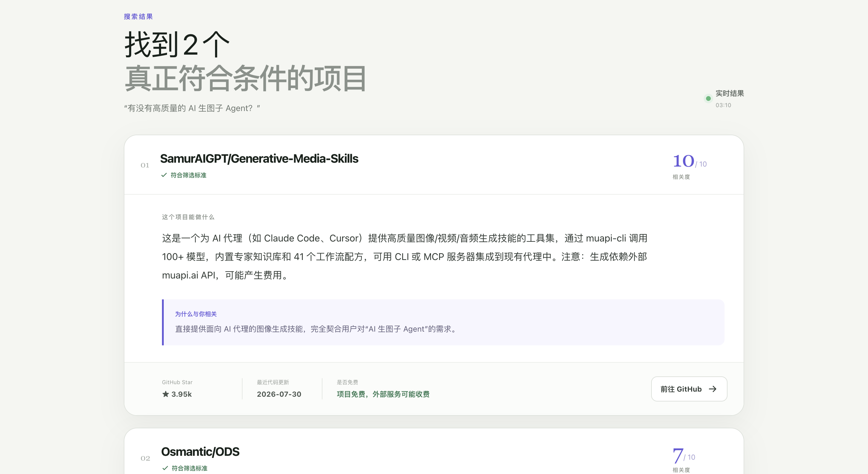Viewport: 868px width, 474px height.
Task: Click the arrow icon in 前往 GitHub button
Action: [712, 389]
